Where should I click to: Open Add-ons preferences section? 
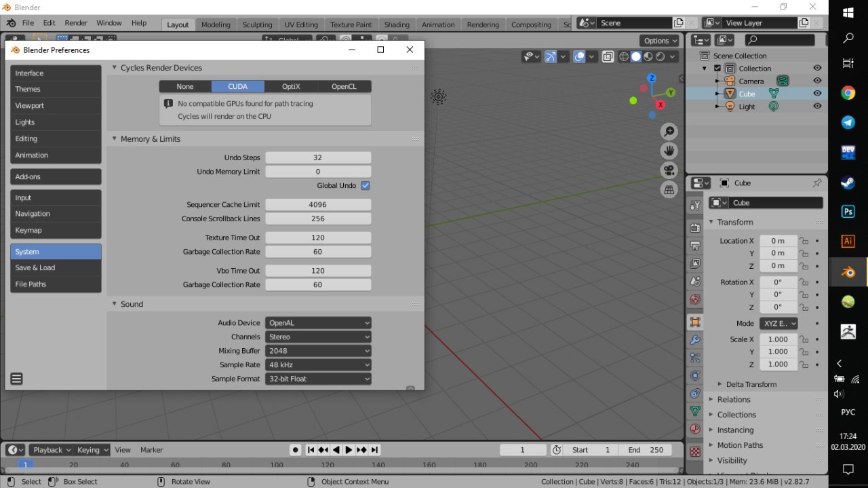coord(56,176)
